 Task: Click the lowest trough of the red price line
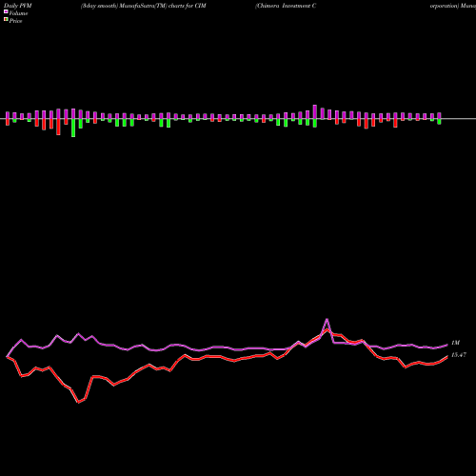click(78, 403)
